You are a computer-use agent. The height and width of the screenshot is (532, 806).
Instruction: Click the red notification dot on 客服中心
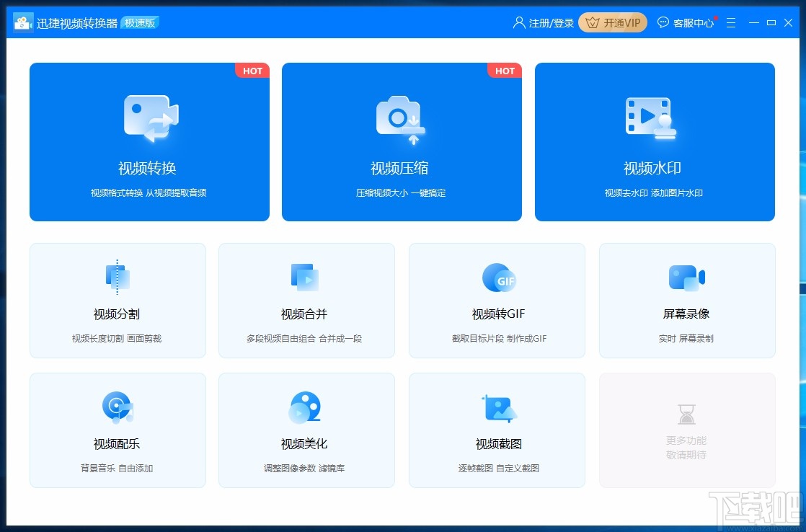click(716, 18)
